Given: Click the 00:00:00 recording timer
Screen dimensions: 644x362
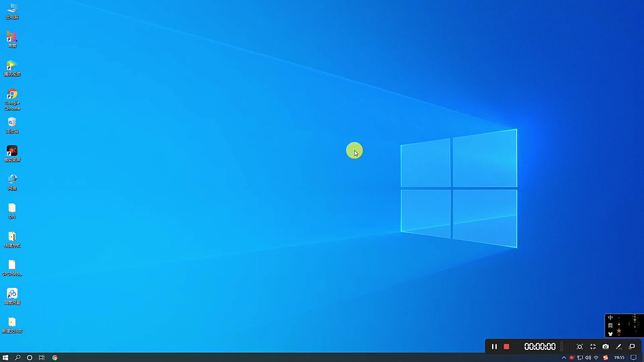Looking at the screenshot, I should point(540,347).
